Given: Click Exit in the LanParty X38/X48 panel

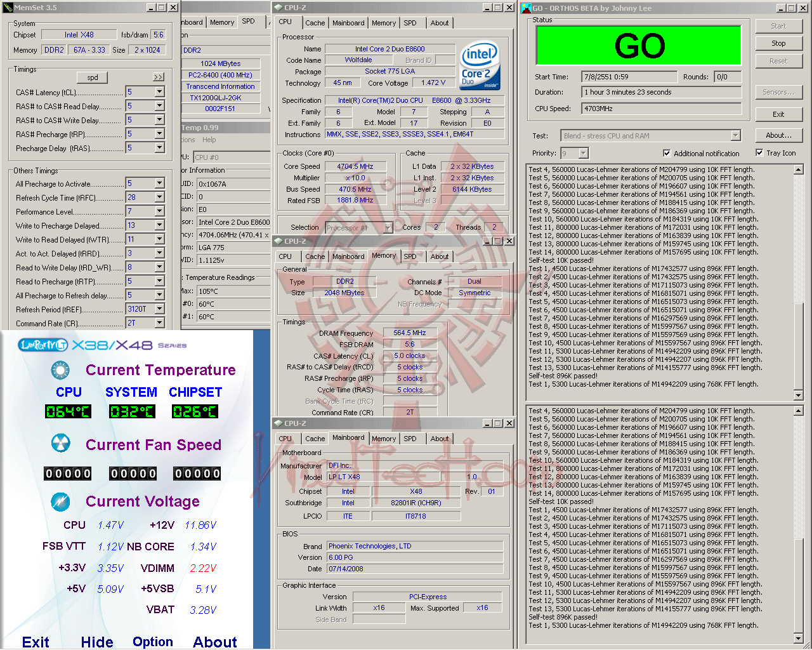Looking at the screenshot, I should pos(36,641).
